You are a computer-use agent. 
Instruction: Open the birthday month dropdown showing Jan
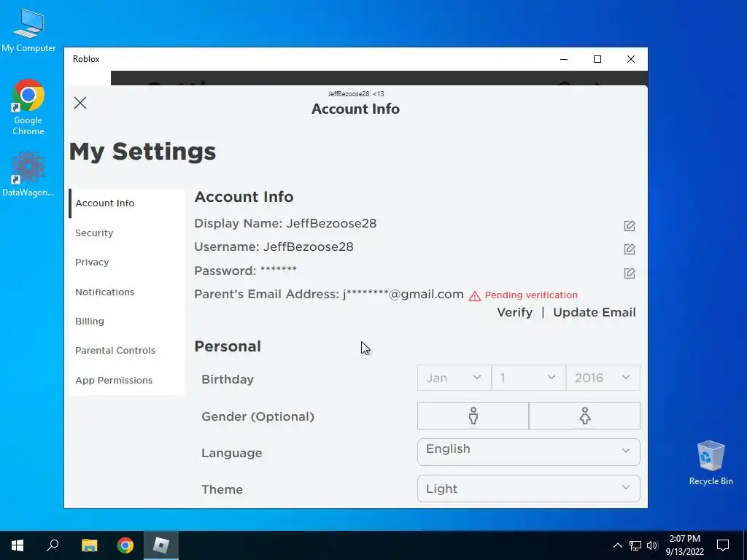454,378
